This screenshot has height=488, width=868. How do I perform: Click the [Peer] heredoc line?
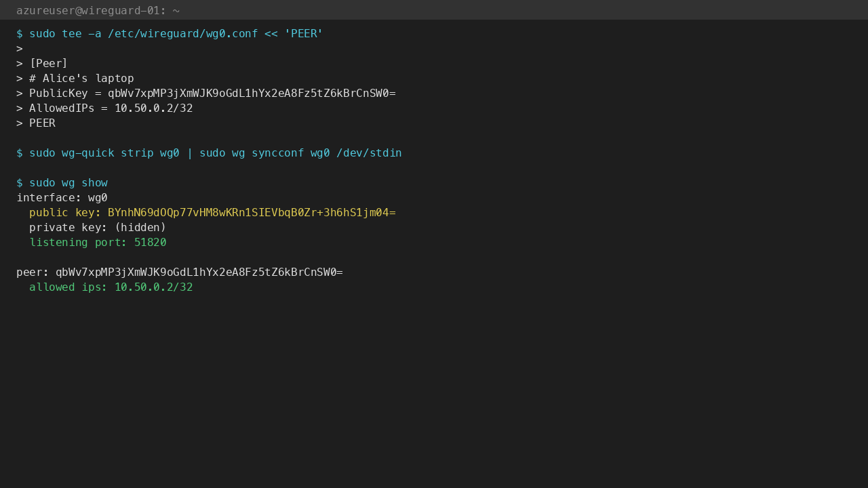(42, 64)
